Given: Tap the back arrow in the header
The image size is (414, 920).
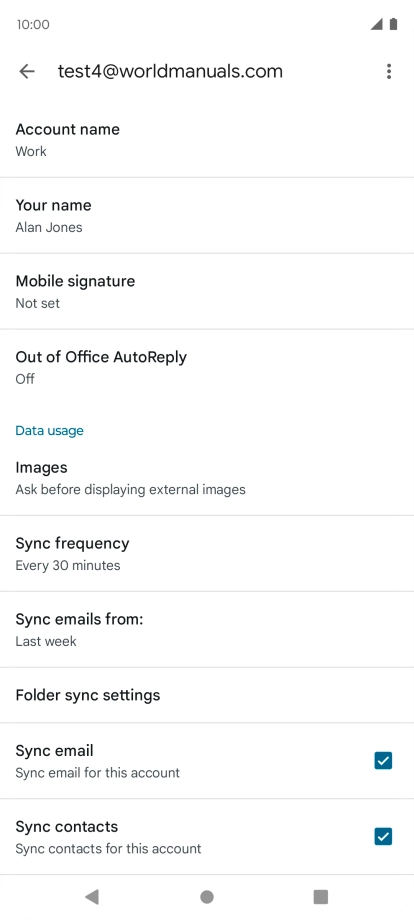Looking at the screenshot, I should point(27,72).
